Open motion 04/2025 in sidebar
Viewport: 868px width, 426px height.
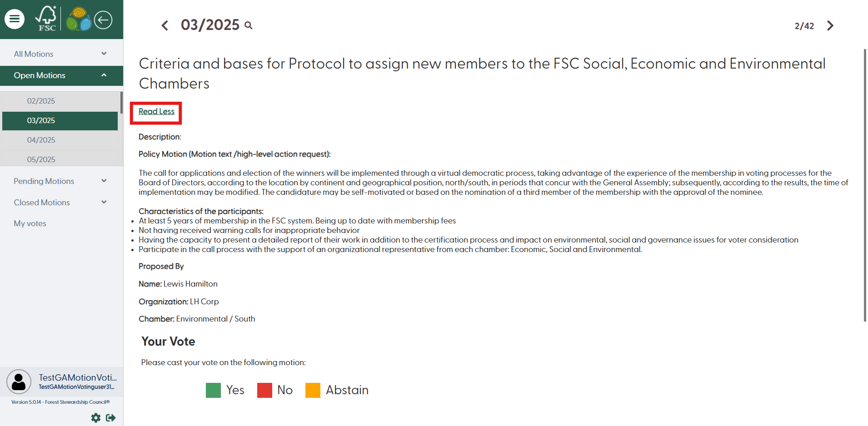click(x=41, y=140)
